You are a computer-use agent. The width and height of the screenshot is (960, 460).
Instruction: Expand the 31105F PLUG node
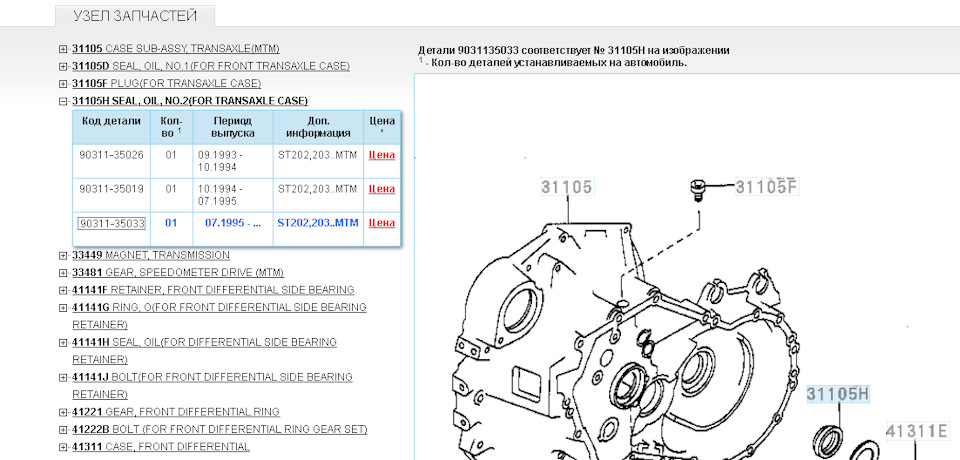coord(63,84)
